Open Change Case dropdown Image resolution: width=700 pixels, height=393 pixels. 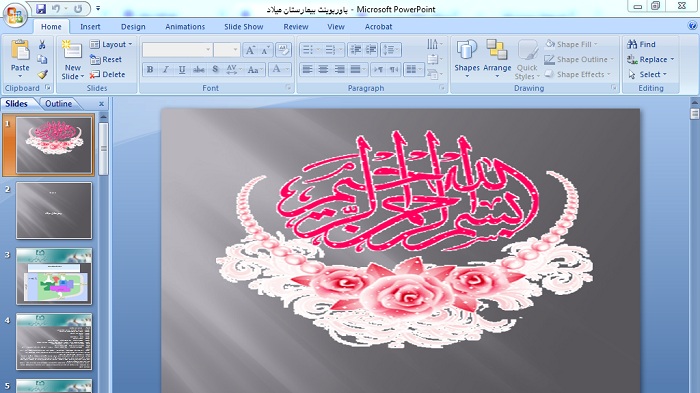point(255,69)
